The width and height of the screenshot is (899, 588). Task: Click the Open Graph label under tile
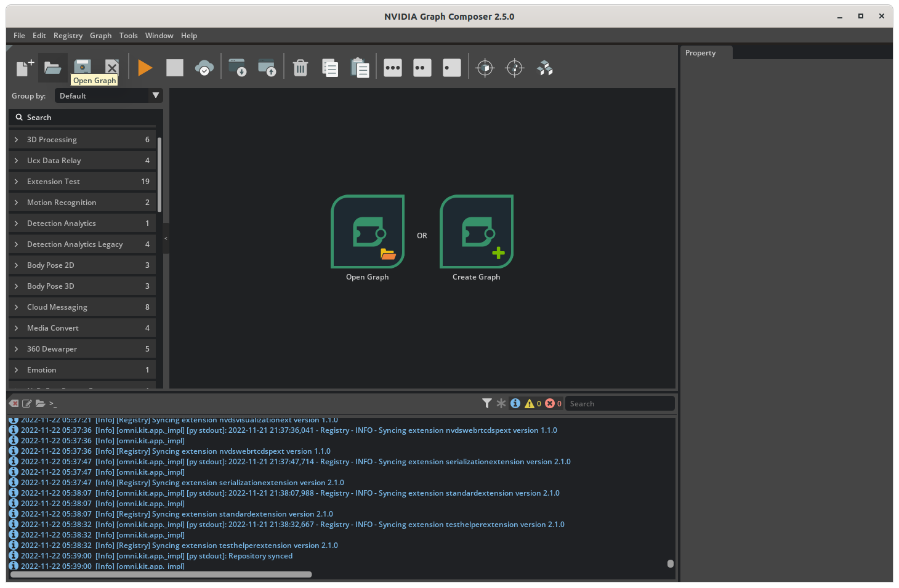pos(368,277)
